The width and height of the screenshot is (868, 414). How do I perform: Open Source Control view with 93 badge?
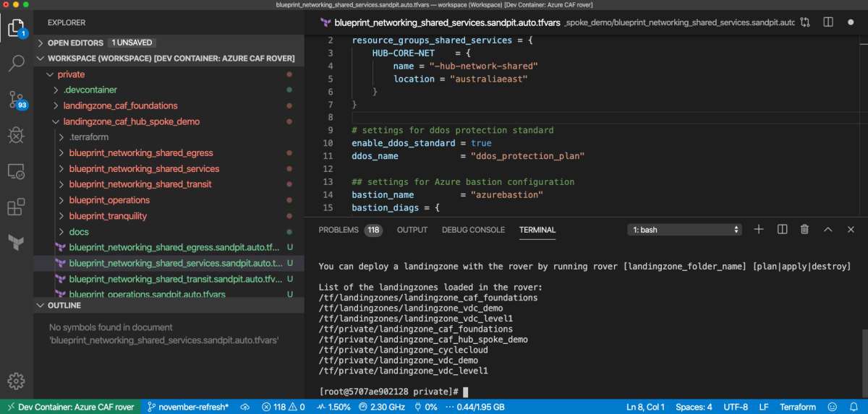pos(16,99)
